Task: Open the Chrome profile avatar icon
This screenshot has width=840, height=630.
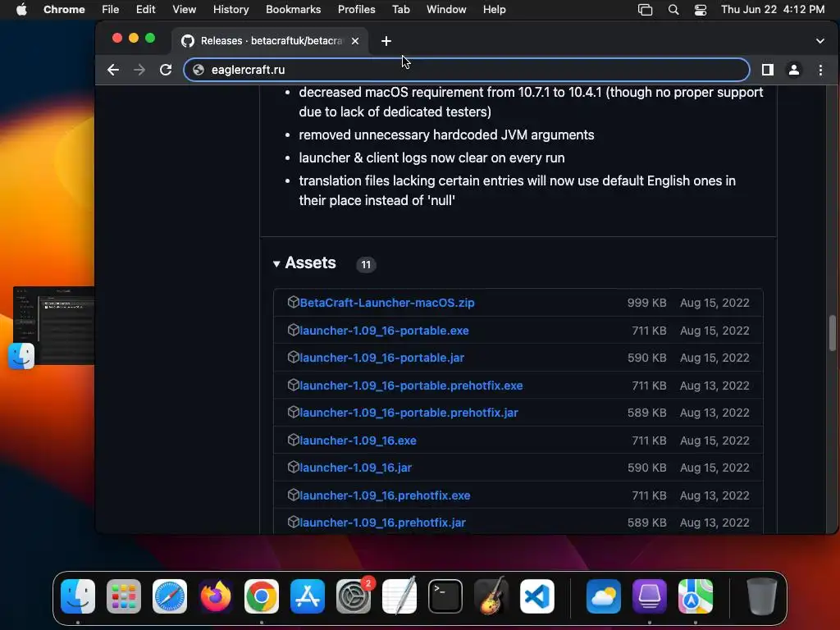Action: (794, 70)
